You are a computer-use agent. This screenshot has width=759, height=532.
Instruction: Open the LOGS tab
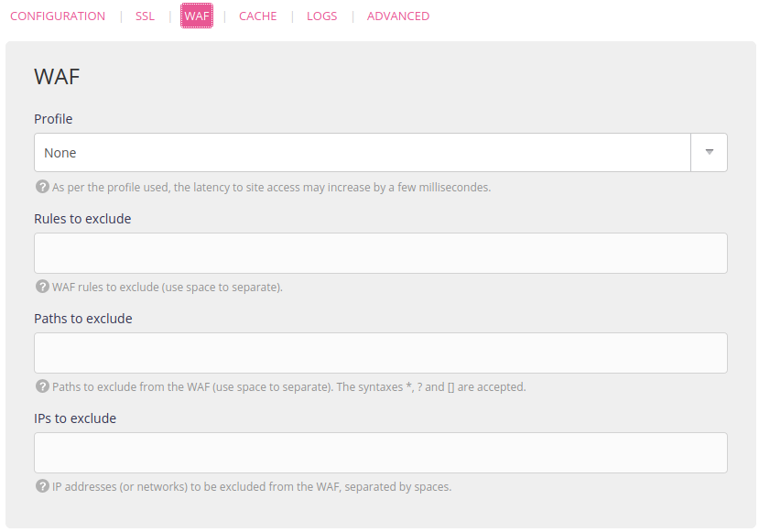click(x=321, y=16)
